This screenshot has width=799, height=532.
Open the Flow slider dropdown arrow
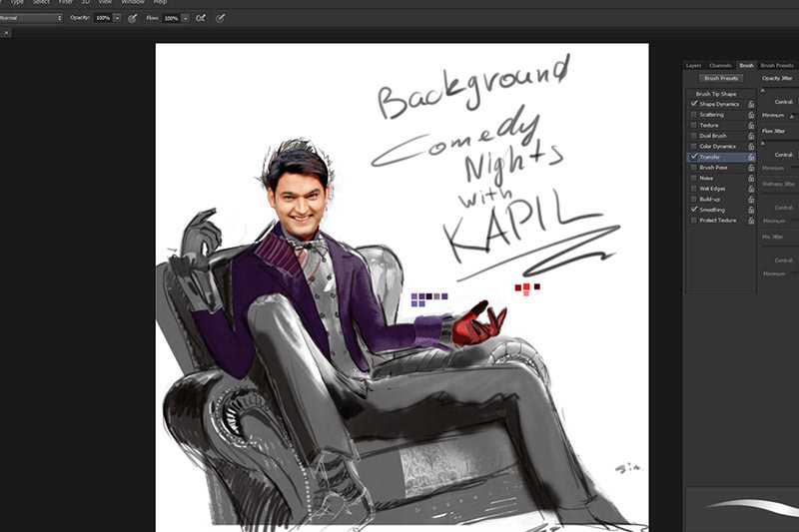click(x=186, y=18)
